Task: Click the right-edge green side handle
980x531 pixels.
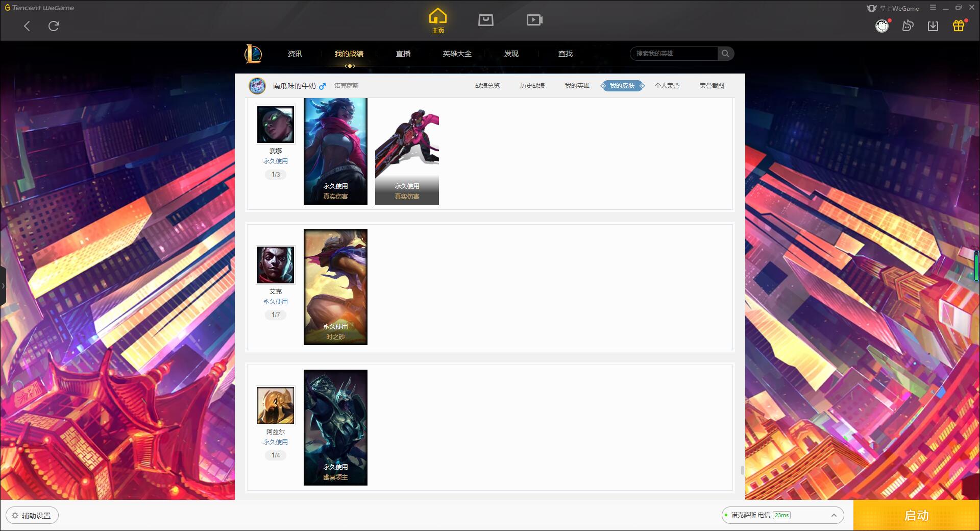Action: tap(976, 265)
